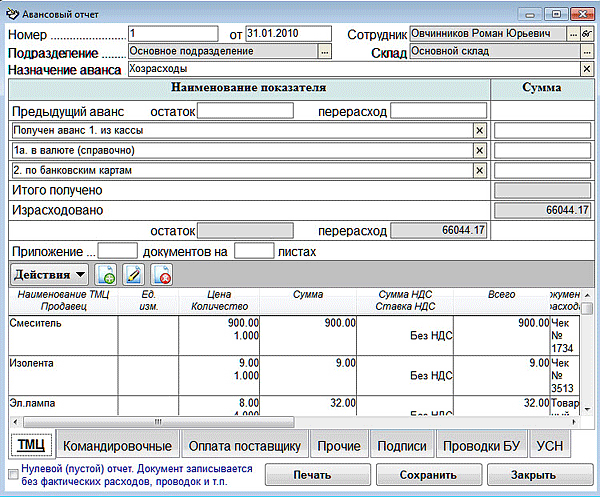Screen dimensions: 600x497
Task: Click the Предыдущий аванс перерасход field
Action: 439,111
